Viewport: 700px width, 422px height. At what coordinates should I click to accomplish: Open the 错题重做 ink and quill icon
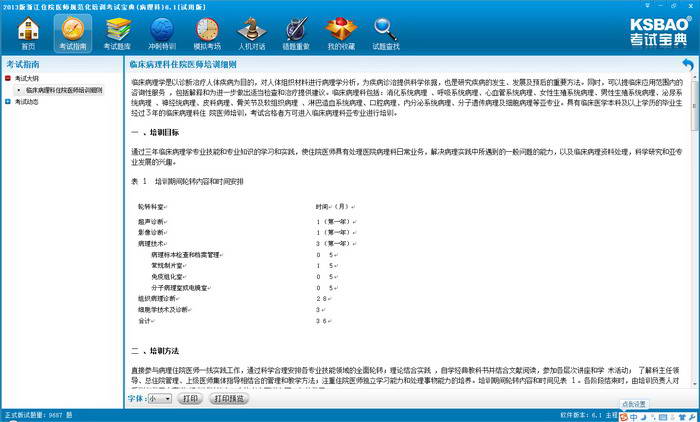pos(296,29)
